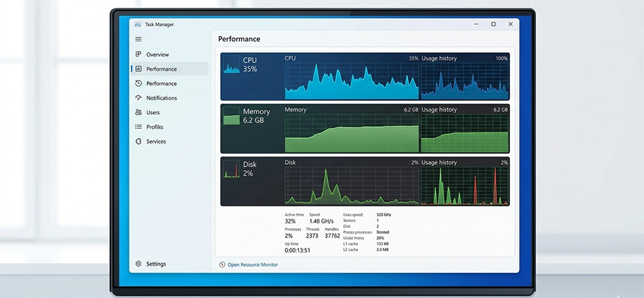Click the 'Bosted' status value
644x298 pixels.
point(383,232)
